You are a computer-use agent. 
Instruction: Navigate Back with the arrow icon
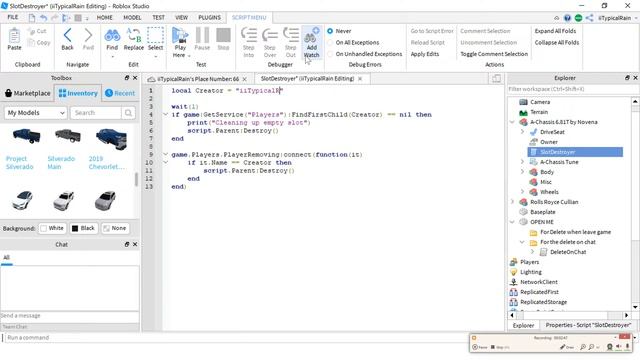point(67,36)
